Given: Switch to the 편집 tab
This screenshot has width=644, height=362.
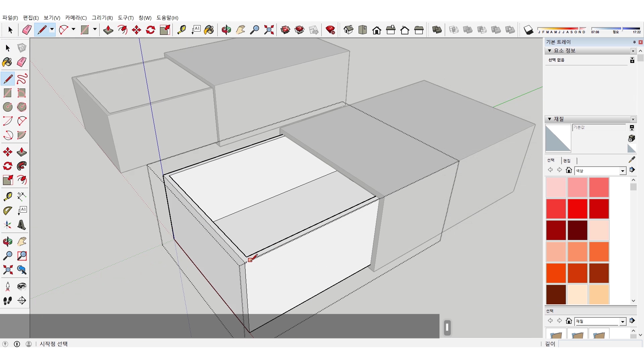Looking at the screenshot, I should [x=567, y=161].
